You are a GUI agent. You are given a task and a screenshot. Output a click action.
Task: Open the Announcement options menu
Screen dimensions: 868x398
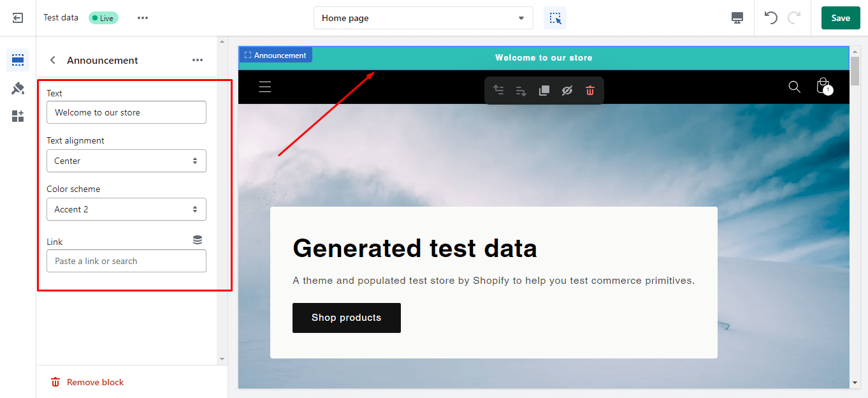[198, 59]
